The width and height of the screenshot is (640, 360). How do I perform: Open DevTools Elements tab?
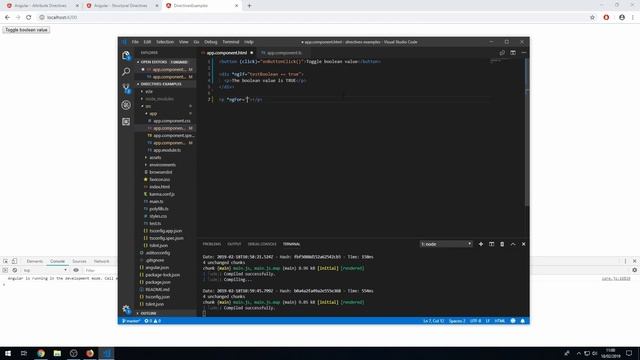coord(35,261)
